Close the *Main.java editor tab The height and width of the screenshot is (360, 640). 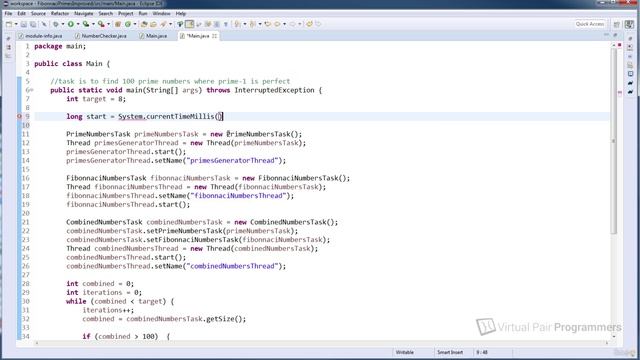(x=214, y=36)
